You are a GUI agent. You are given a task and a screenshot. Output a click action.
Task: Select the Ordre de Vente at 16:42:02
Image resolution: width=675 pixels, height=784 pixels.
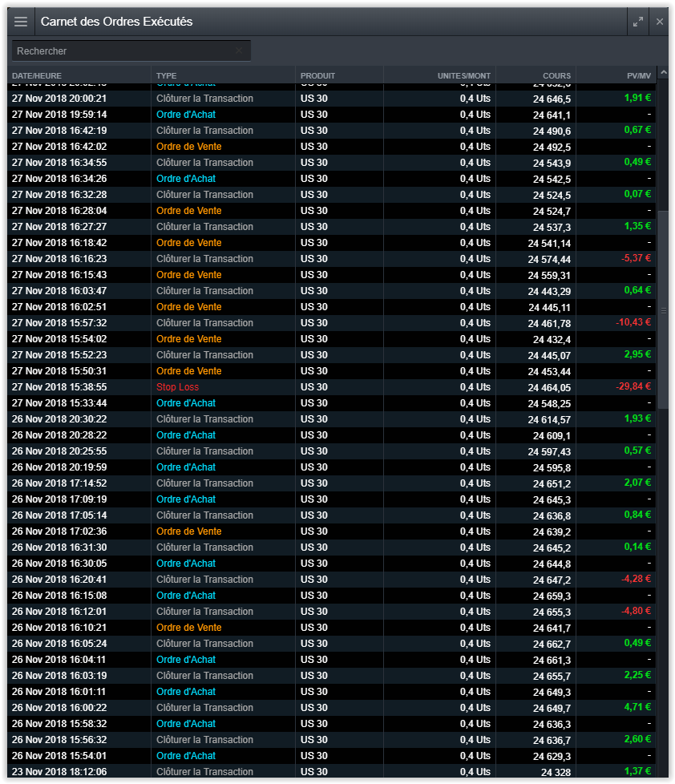tap(188, 147)
